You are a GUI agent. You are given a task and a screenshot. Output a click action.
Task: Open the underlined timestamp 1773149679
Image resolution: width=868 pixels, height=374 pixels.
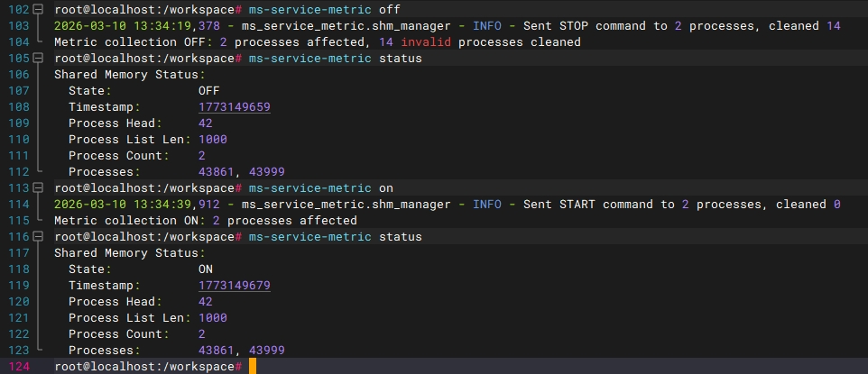coord(235,286)
